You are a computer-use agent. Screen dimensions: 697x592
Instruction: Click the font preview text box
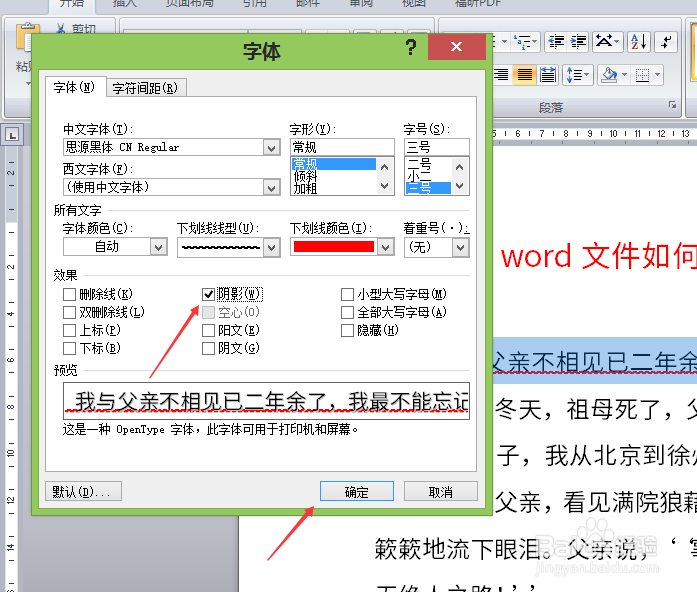pos(266,401)
